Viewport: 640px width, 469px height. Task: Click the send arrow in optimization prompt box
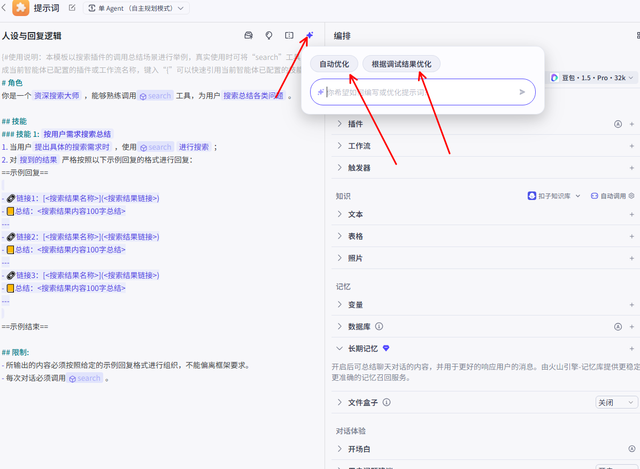click(x=522, y=92)
